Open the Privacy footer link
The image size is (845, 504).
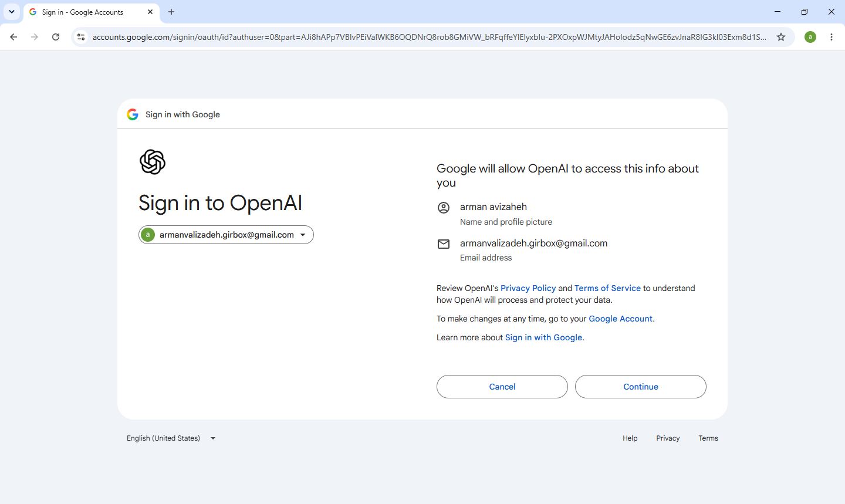pos(668,438)
